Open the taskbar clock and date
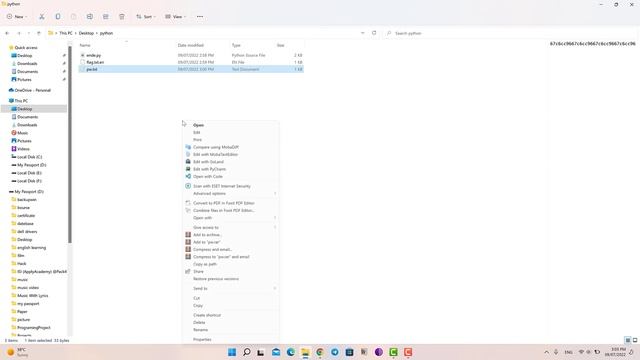This screenshot has height=360, width=640. point(616,352)
